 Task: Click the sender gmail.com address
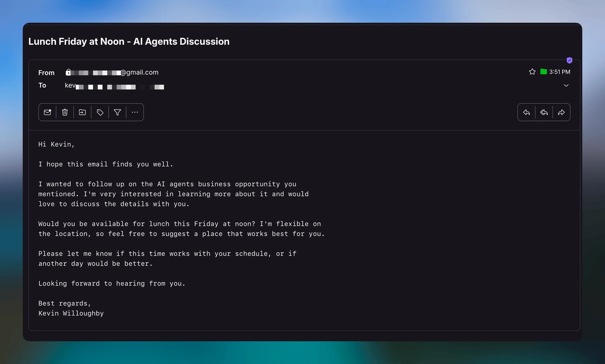point(112,72)
